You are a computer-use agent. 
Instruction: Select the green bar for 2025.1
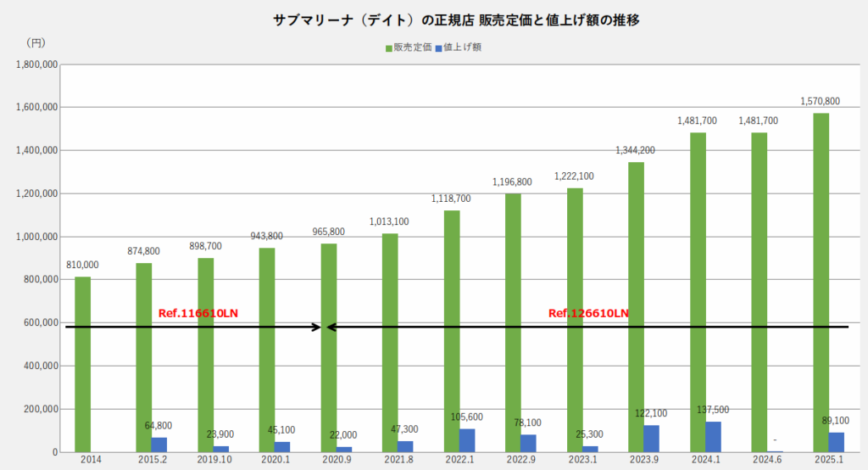click(821, 283)
